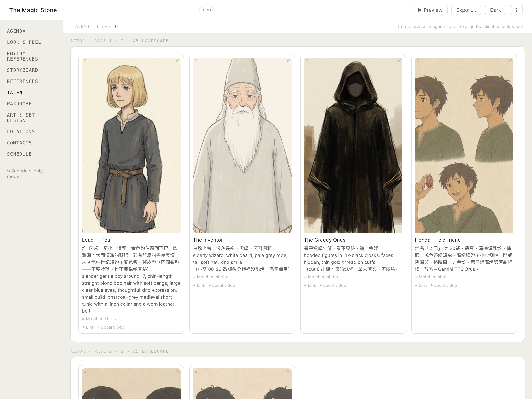
Task: Open the Wardrobe section
Action: [x=19, y=104]
